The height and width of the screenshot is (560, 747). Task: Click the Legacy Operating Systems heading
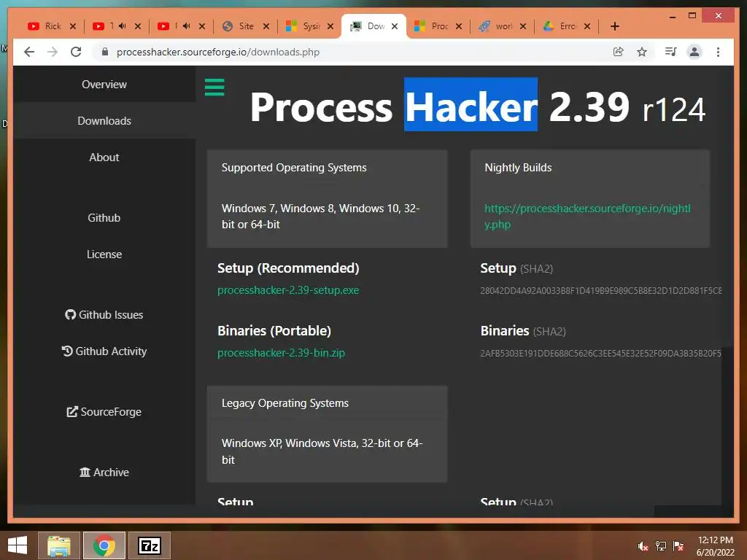click(x=285, y=402)
